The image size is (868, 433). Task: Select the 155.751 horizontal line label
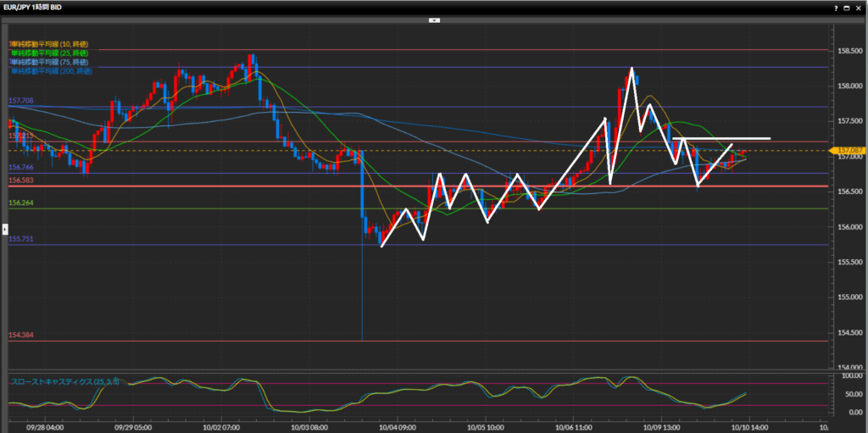tap(21, 239)
